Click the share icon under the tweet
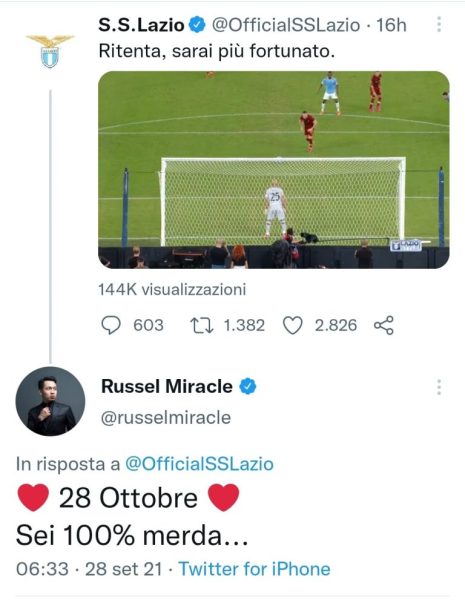Viewport: 465px width, 600px height. pyautogui.click(x=383, y=325)
